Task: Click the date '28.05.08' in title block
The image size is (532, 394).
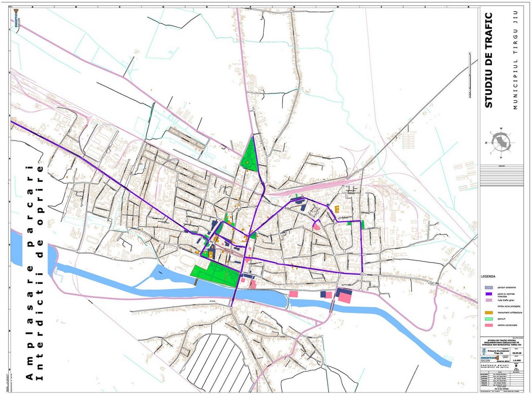Action: pyautogui.click(x=517, y=353)
